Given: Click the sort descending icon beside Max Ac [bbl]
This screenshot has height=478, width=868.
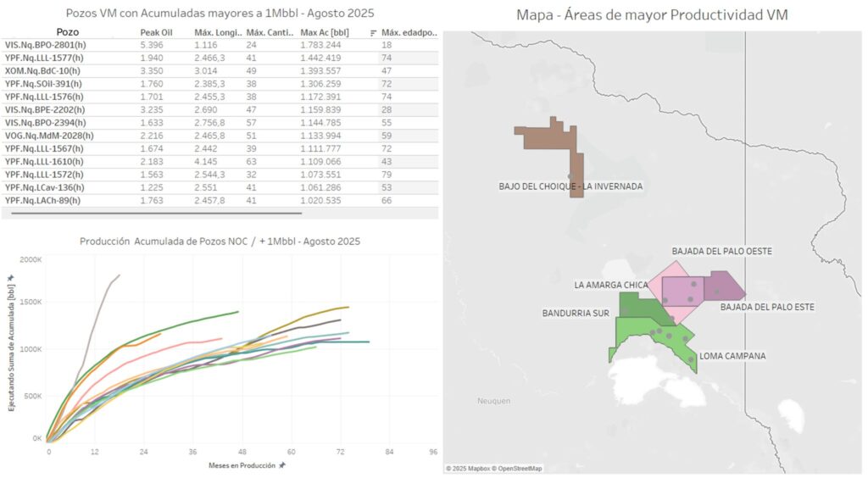Looking at the screenshot, I should click(x=374, y=32).
